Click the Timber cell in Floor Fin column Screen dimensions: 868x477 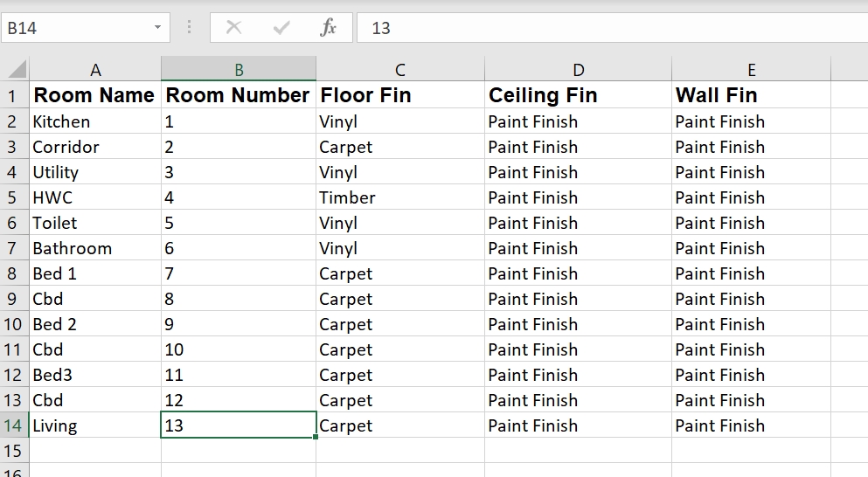point(347,197)
